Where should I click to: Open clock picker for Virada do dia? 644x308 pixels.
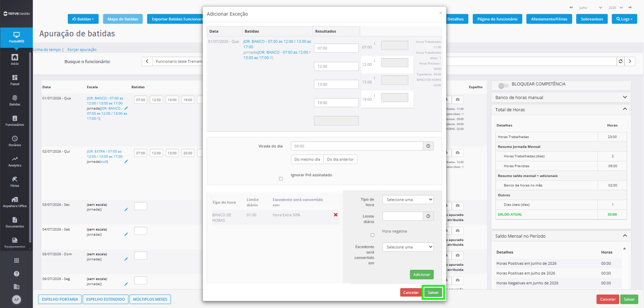428,146
